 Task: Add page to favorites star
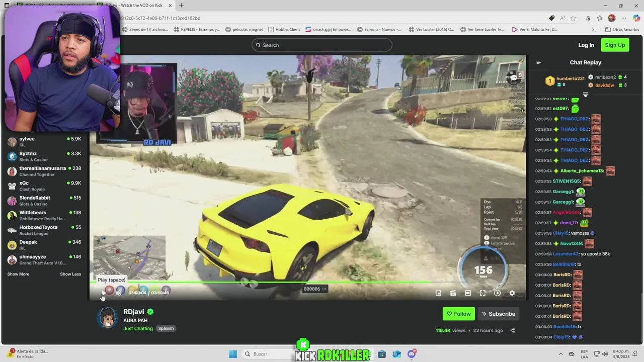pos(573,18)
